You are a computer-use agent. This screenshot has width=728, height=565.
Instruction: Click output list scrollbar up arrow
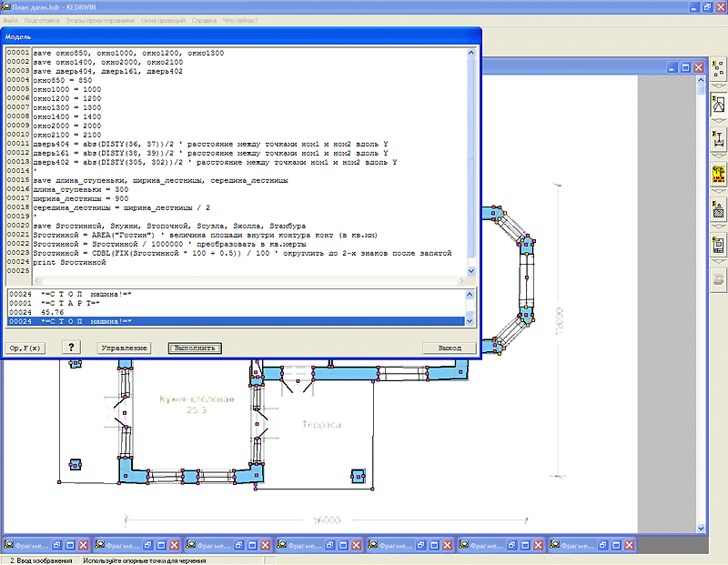coord(470,294)
